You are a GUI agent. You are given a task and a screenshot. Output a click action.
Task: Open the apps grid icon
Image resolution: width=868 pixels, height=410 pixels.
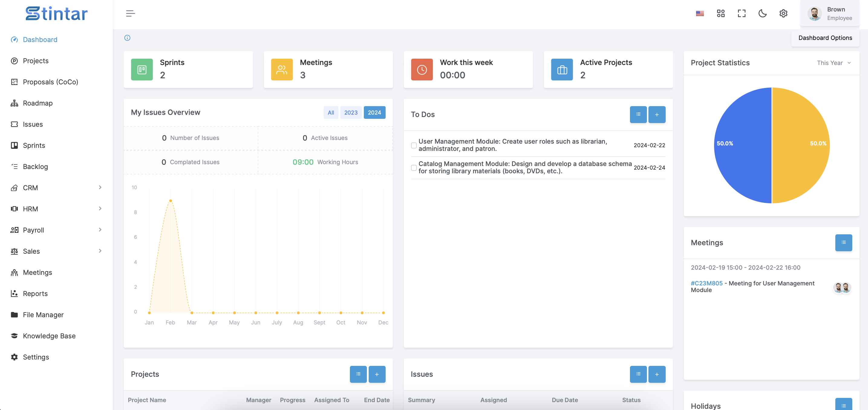(x=720, y=14)
